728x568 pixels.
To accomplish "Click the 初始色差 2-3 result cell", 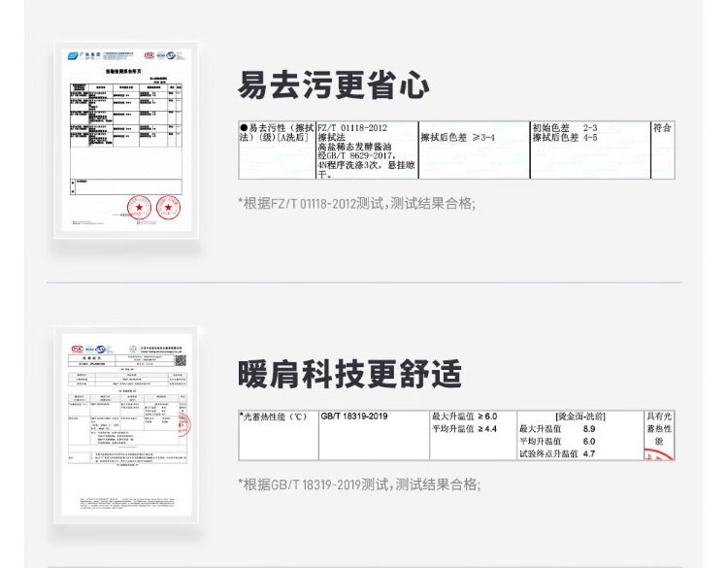I will coord(565,128).
